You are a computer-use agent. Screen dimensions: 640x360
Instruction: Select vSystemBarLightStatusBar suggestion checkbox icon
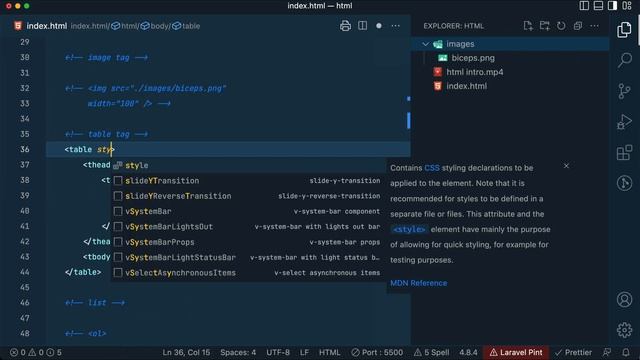tap(118, 257)
